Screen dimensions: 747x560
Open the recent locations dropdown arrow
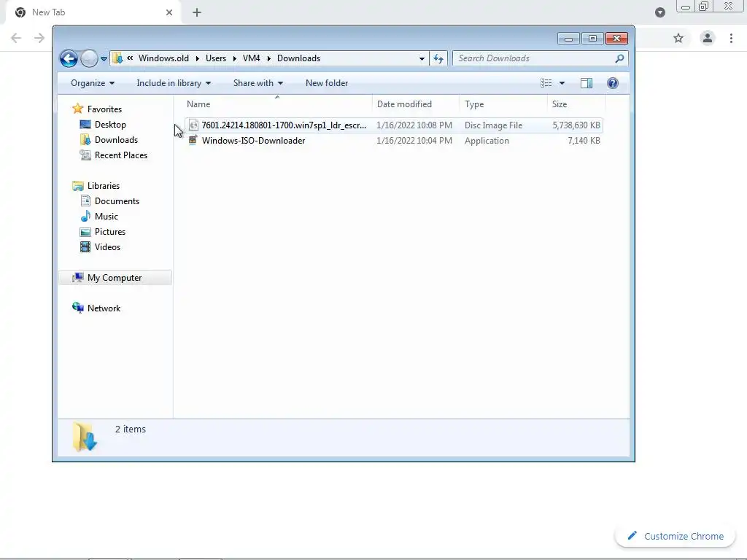(x=104, y=58)
